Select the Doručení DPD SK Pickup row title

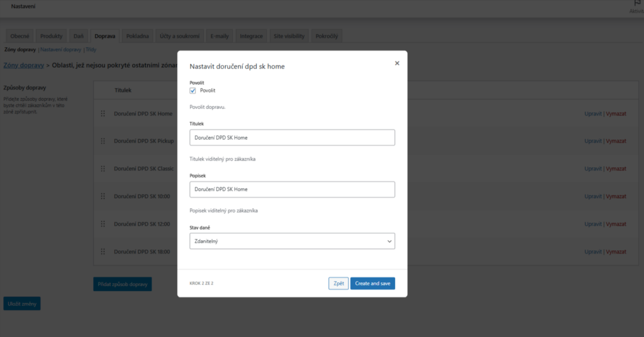(144, 141)
